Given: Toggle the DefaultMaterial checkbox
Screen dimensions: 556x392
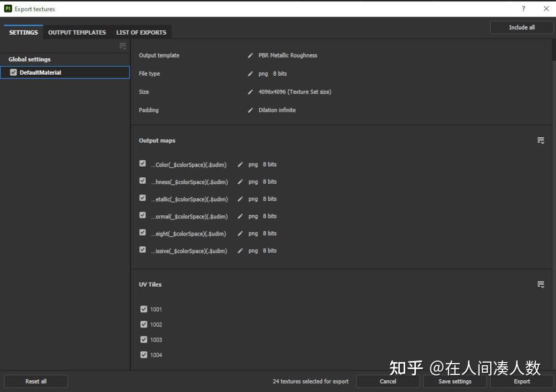Looking at the screenshot, I should coord(13,72).
